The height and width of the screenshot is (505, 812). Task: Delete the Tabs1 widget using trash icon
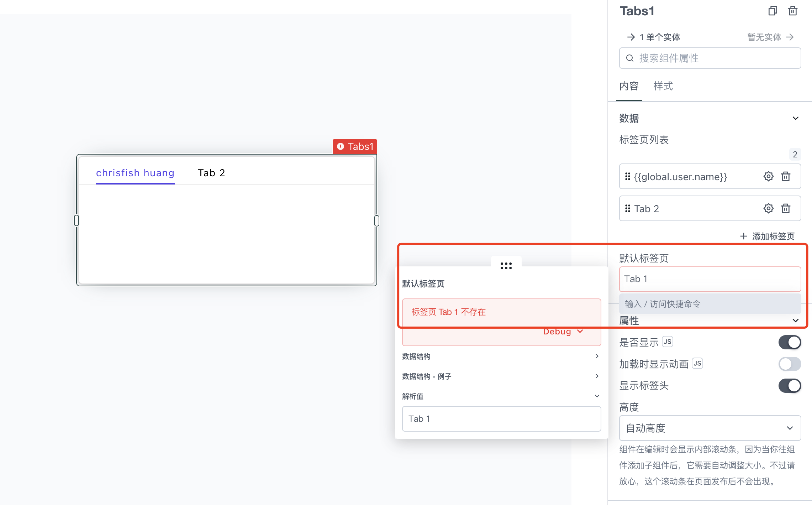[x=792, y=11]
